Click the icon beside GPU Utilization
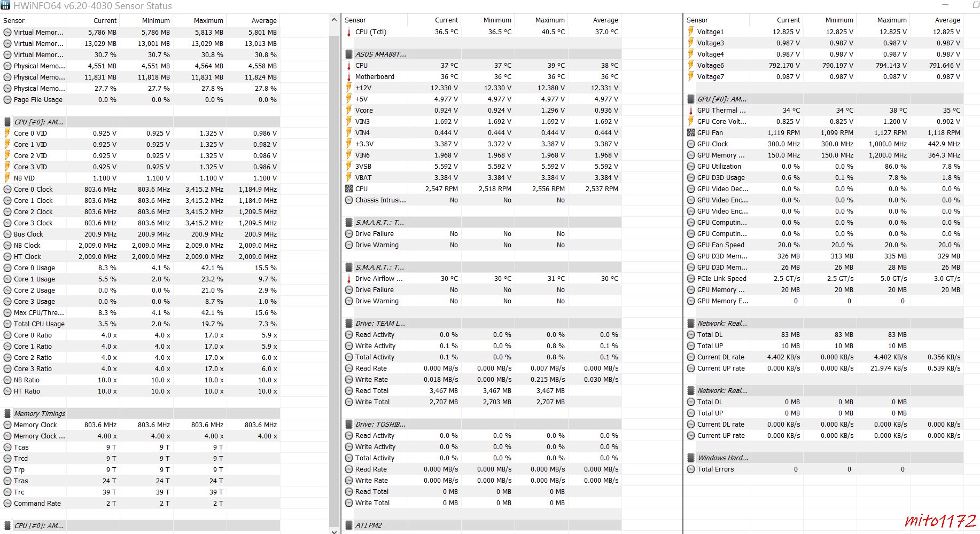The image size is (980, 534). pyautogui.click(x=691, y=166)
